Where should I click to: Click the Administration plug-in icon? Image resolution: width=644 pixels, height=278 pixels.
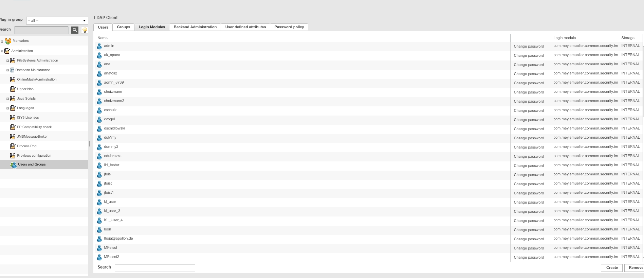coord(7,51)
